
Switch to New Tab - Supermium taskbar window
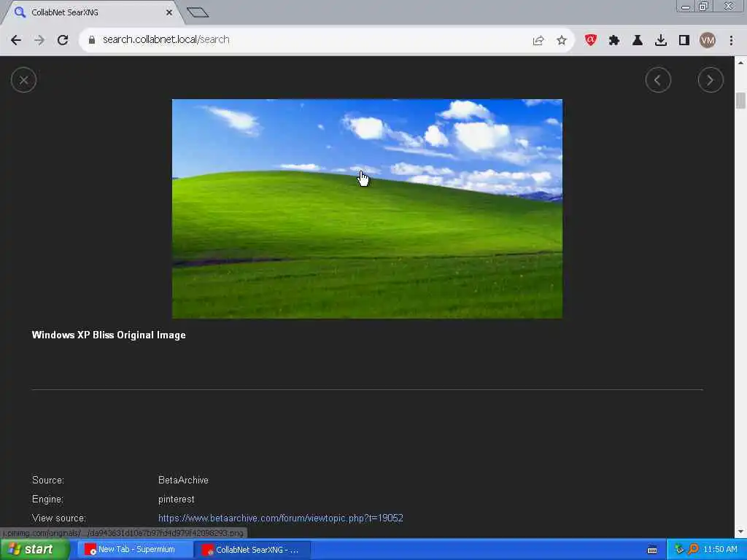[134, 550]
